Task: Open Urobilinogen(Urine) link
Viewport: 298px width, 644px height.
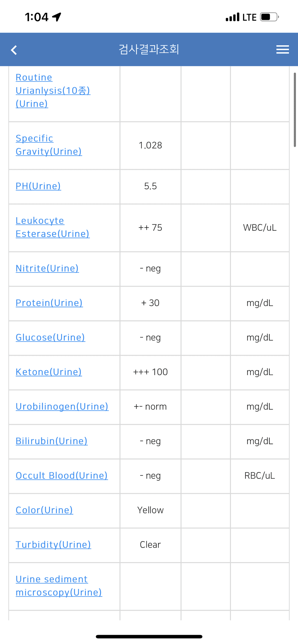Action: [62, 406]
